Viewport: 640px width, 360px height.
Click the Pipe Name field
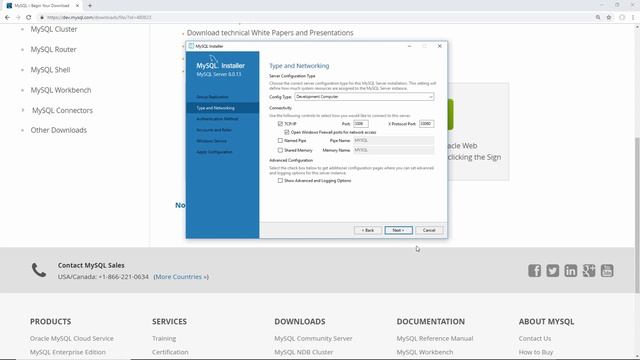[x=393, y=140]
